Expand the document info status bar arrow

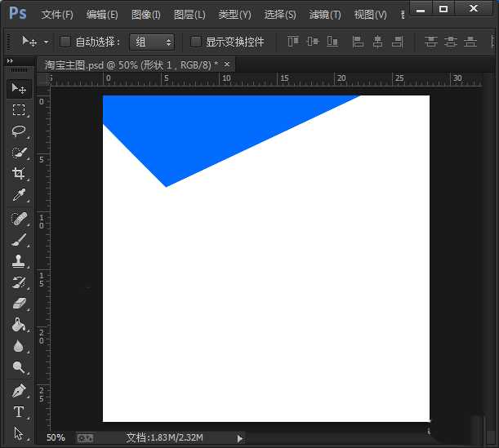click(239, 438)
